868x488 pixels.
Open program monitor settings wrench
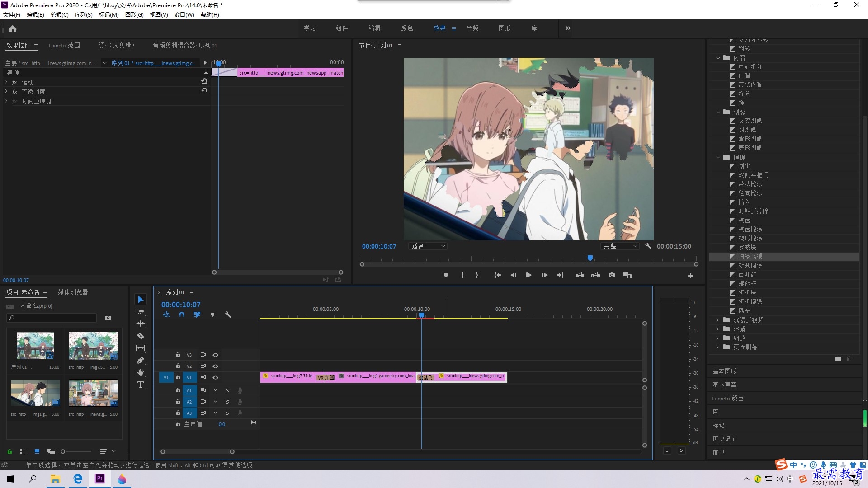click(648, 246)
